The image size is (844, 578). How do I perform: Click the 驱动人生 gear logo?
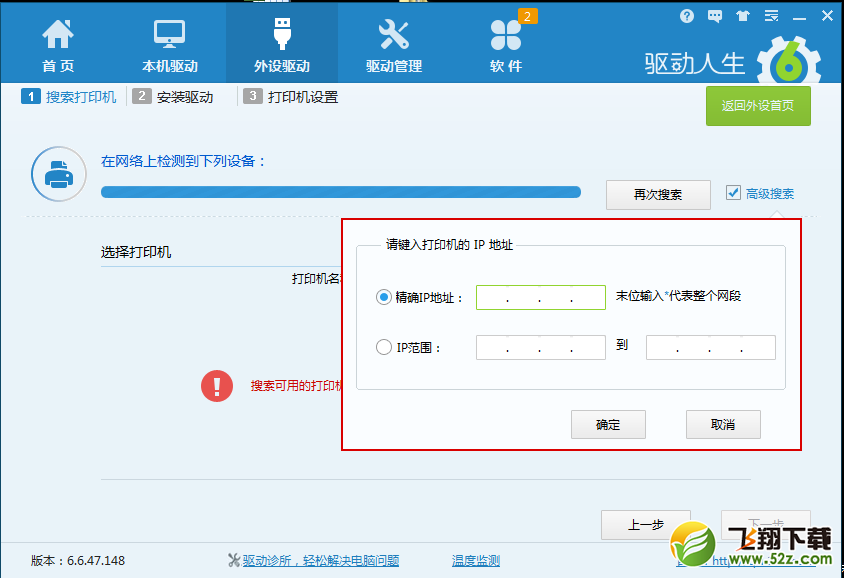[789, 60]
